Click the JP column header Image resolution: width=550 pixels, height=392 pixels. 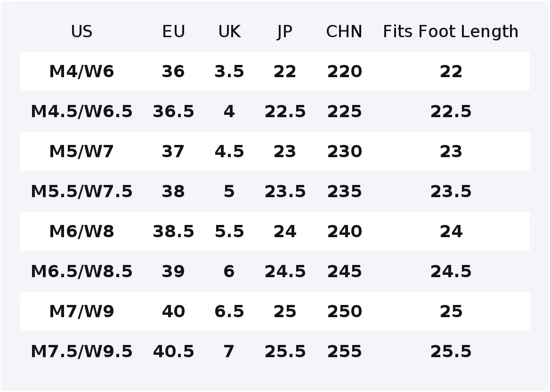(x=284, y=32)
